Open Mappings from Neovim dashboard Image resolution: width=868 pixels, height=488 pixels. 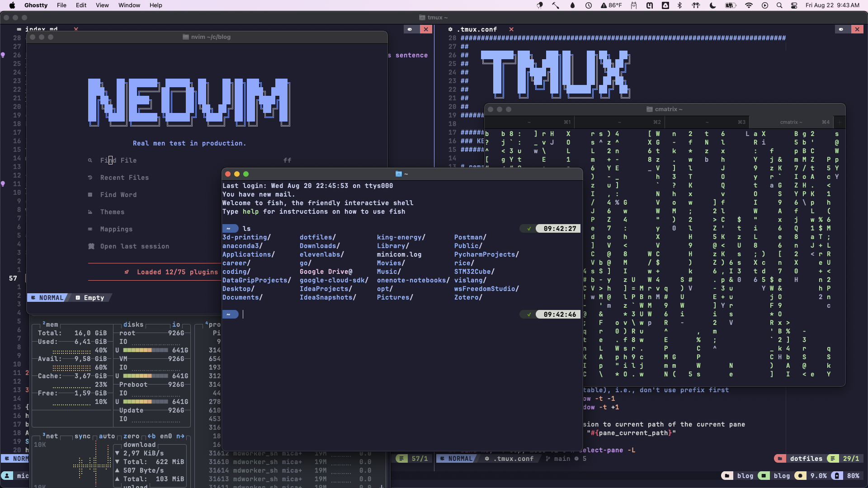pyautogui.click(x=116, y=229)
